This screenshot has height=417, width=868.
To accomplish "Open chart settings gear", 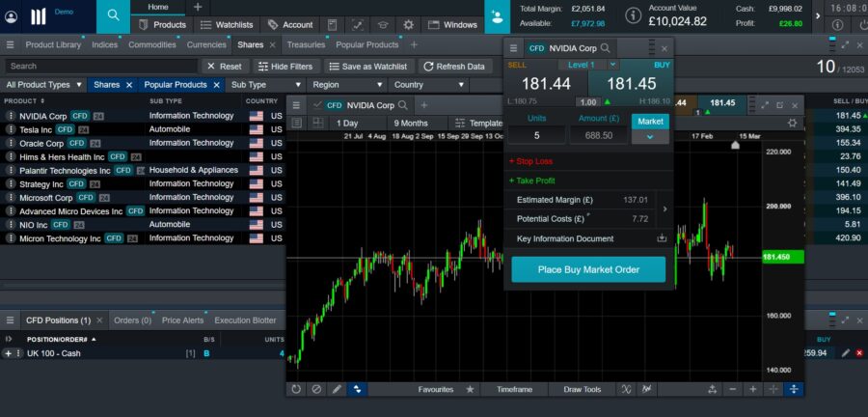I will pyautogui.click(x=792, y=123).
